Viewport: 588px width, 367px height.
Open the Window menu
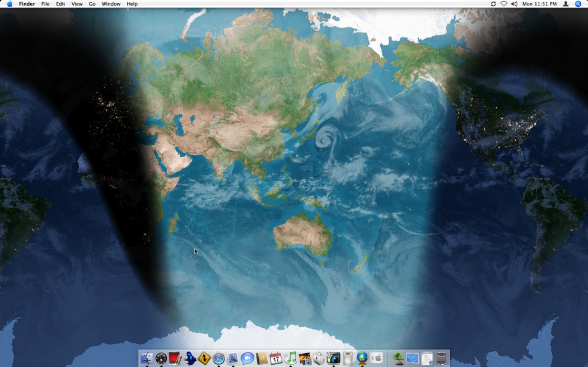point(111,4)
